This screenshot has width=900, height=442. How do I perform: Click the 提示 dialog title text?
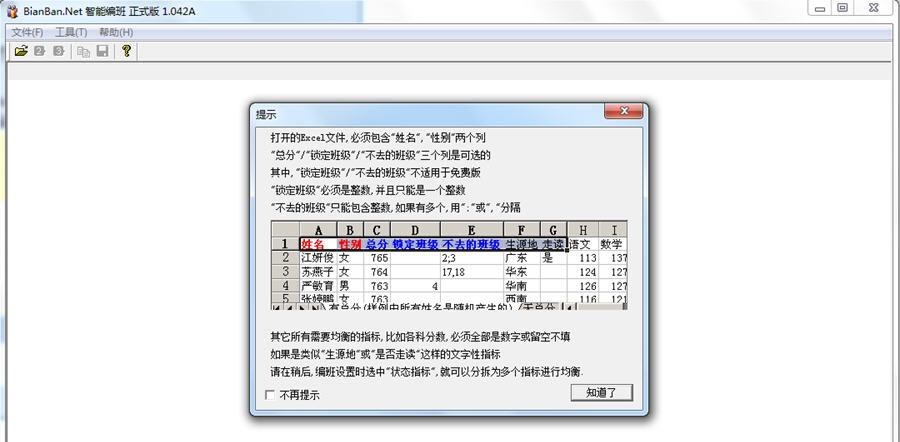(266, 115)
